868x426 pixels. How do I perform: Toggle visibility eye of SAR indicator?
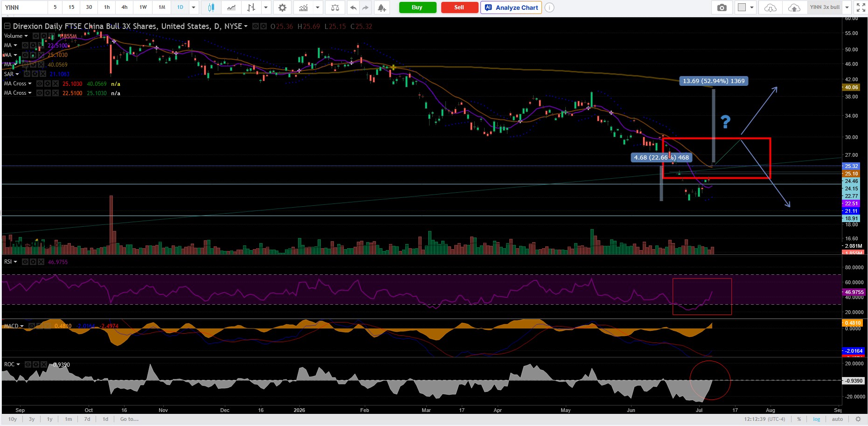pyautogui.click(x=27, y=74)
